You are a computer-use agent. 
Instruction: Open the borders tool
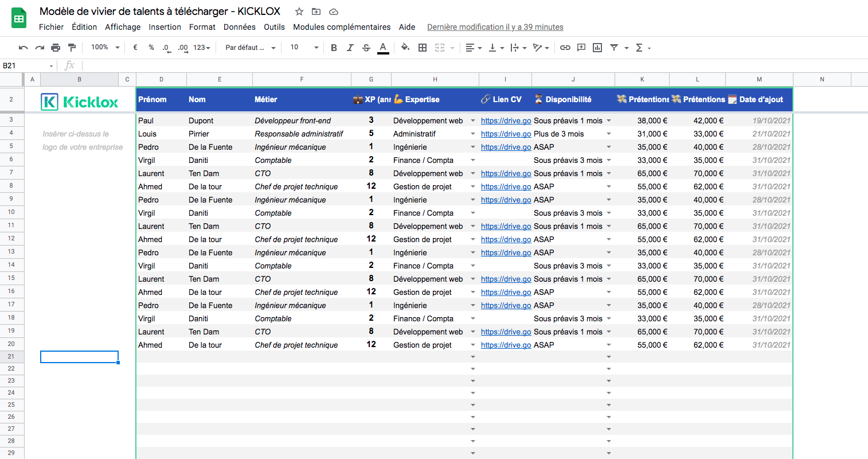pyautogui.click(x=423, y=48)
